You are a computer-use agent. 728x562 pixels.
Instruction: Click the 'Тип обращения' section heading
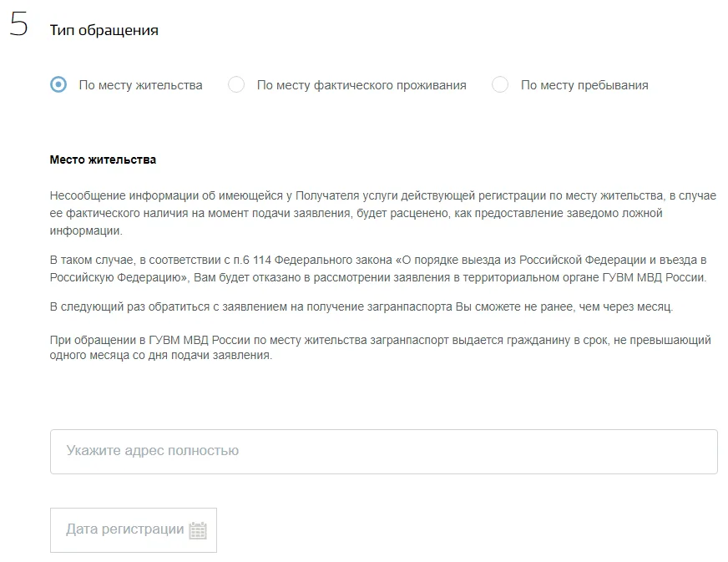pyautogui.click(x=104, y=30)
